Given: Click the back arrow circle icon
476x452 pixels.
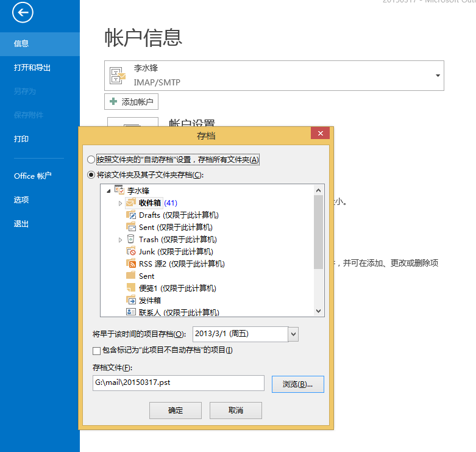Looking at the screenshot, I should [23, 12].
